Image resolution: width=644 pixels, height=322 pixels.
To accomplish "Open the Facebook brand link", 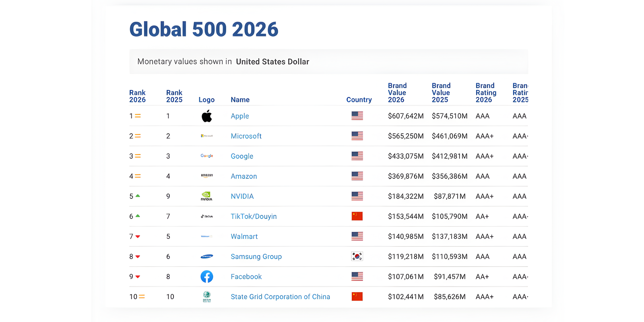I will coord(246,277).
